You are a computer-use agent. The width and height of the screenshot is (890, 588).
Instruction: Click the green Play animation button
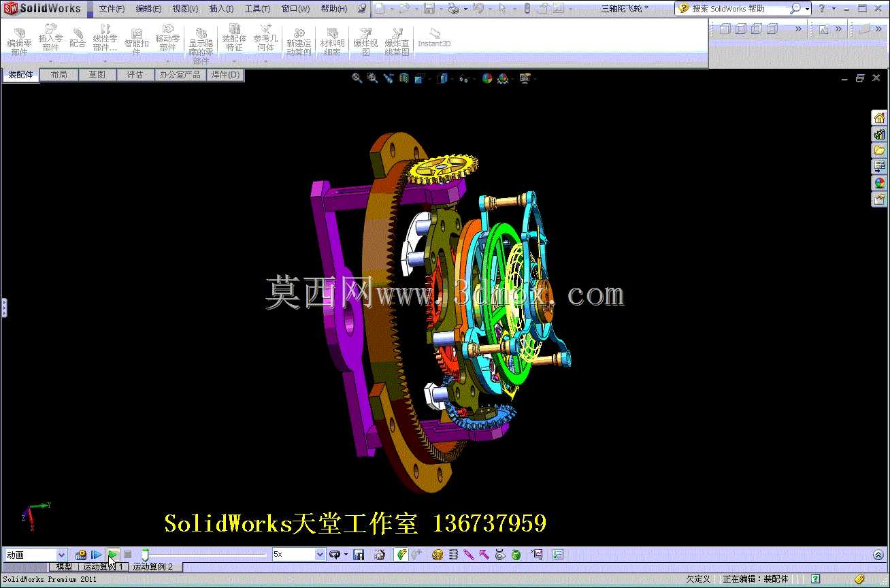(113, 555)
